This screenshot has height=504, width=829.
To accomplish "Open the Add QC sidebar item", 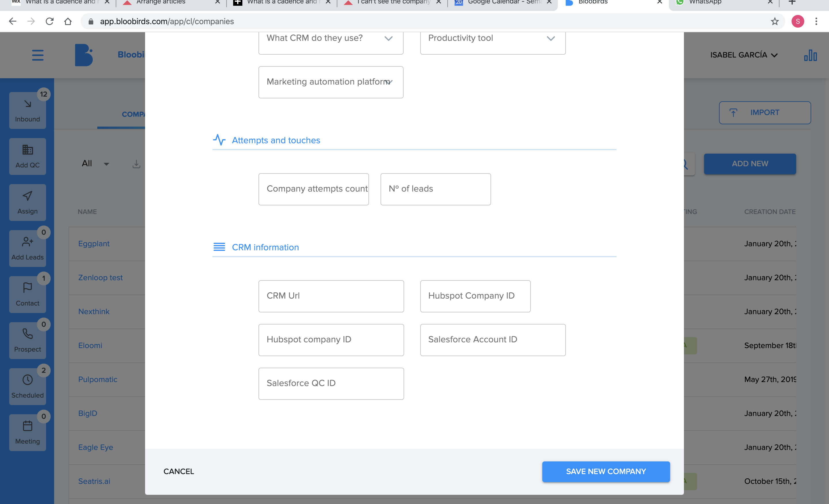I will (28, 157).
